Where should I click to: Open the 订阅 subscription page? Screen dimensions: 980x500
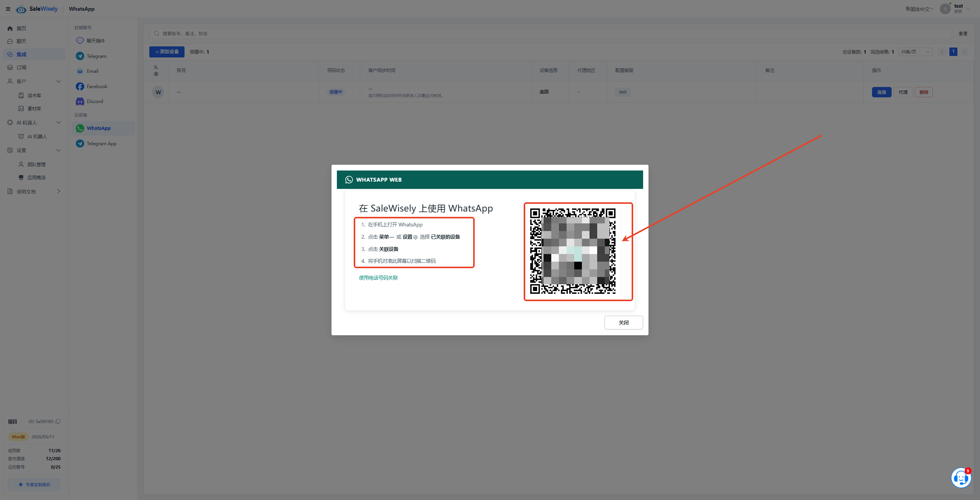21,67
